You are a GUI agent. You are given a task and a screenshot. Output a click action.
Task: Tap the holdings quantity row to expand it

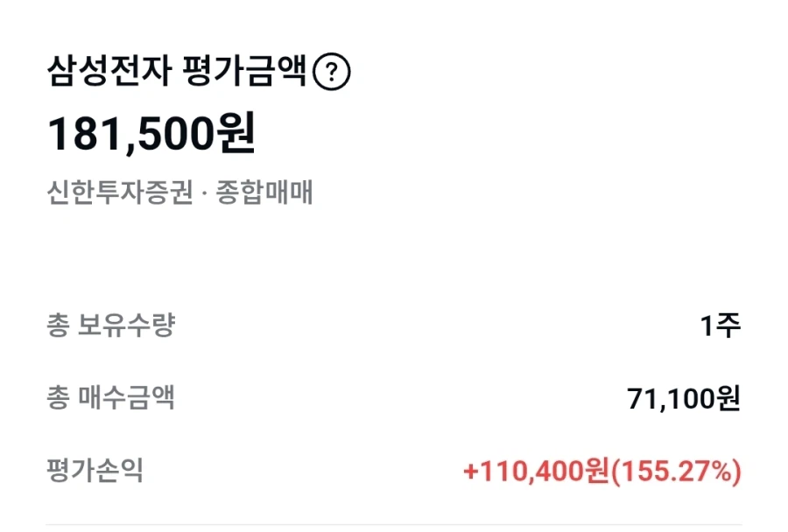point(394,323)
